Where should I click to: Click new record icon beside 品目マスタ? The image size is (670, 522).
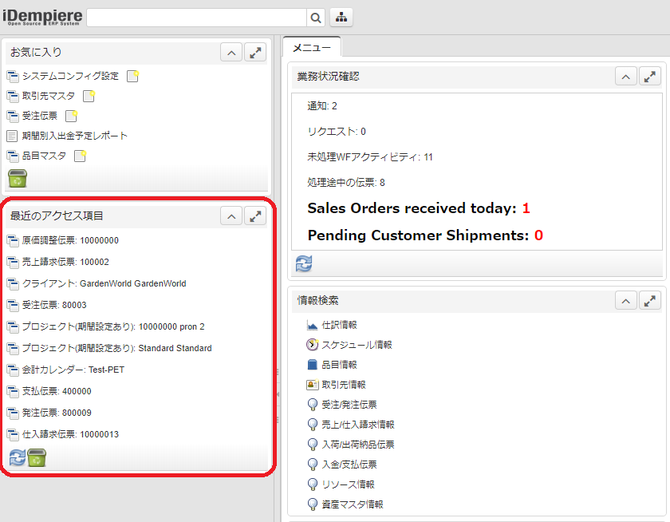tap(80, 156)
